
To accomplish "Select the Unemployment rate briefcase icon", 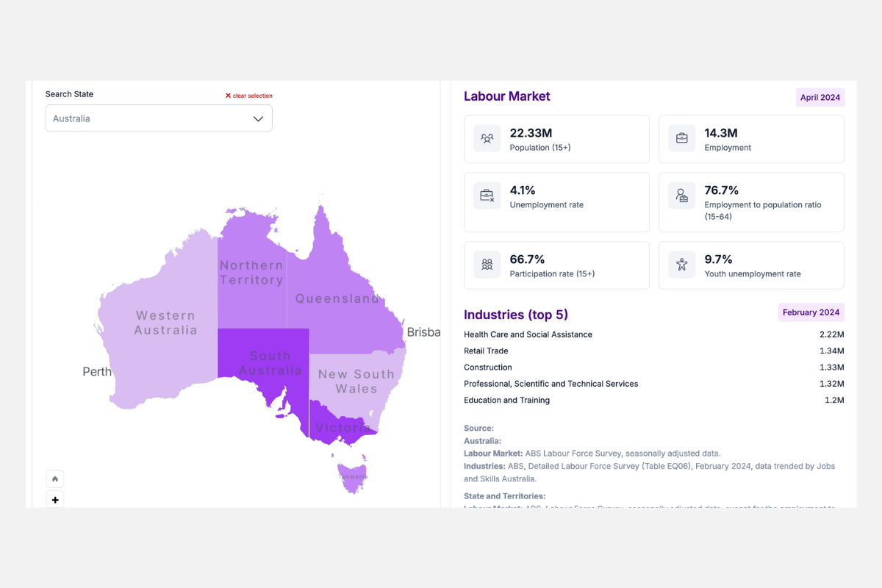I will pyautogui.click(x=487, y=195).
